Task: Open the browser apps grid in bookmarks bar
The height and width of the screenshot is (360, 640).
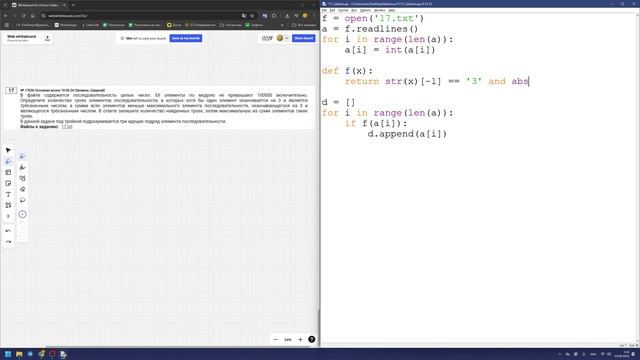Action: (x=7, y=25)
